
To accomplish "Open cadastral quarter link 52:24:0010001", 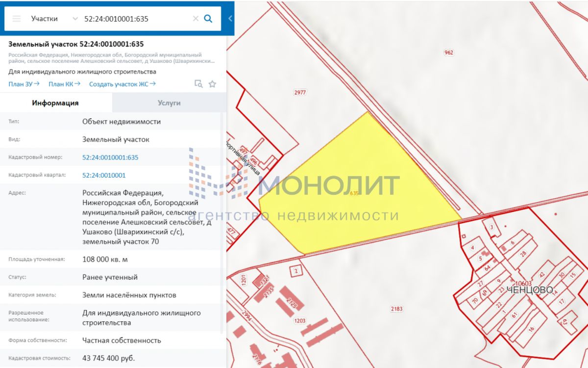I will (104, 175).
